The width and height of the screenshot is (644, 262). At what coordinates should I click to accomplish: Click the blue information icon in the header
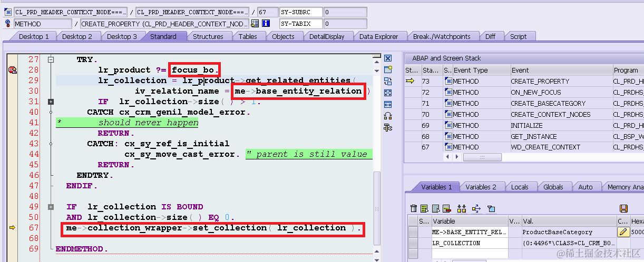pos(266,24)
